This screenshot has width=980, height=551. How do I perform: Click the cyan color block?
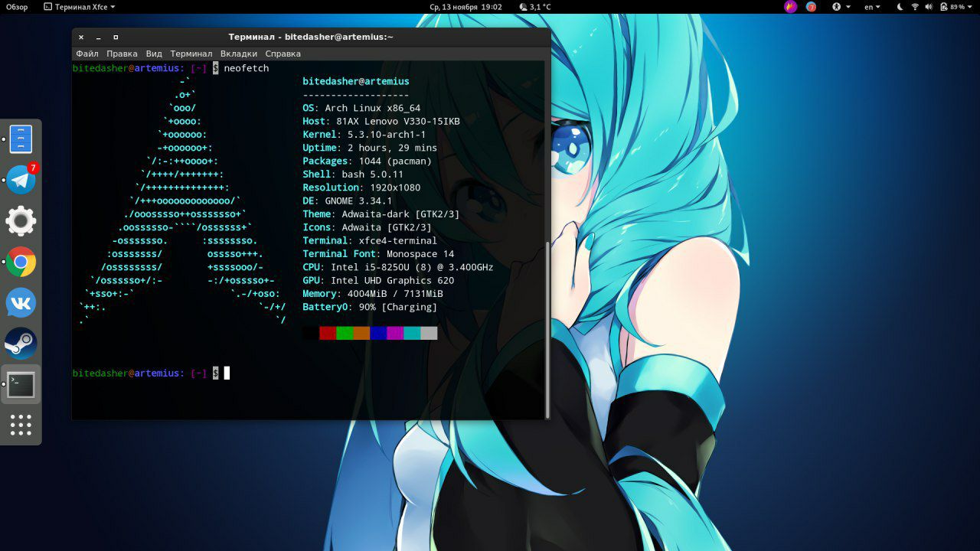point(412,333)
